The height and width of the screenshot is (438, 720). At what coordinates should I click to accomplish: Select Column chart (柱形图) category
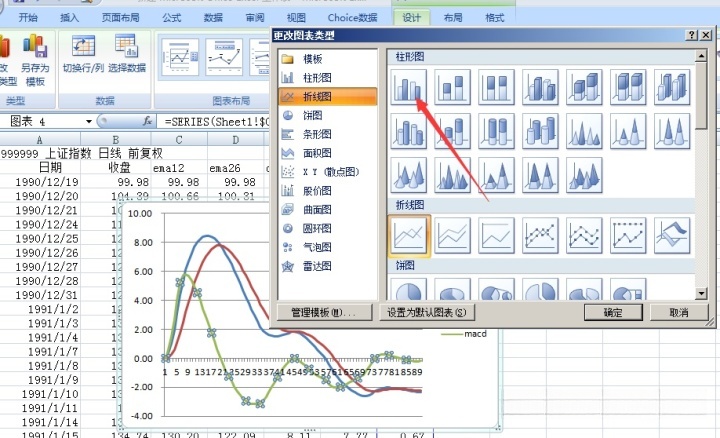coord(328,78)
